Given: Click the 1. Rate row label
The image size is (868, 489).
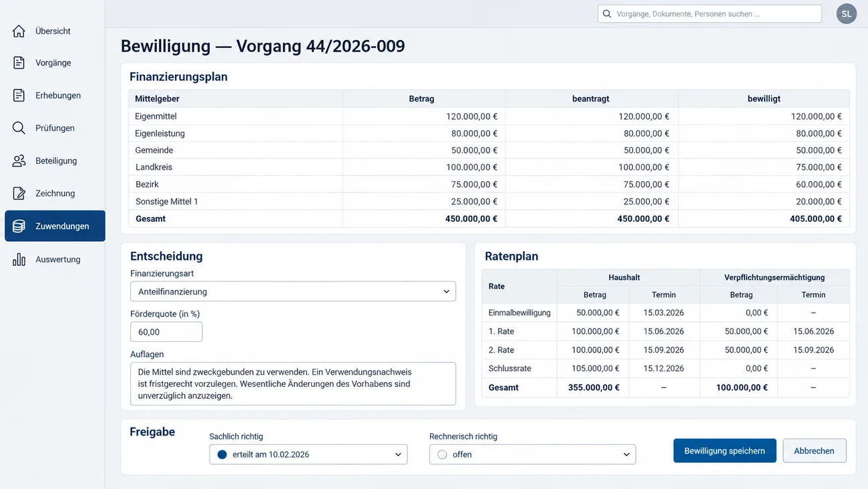Looking at the screenshot, I should tap(501, 331).
